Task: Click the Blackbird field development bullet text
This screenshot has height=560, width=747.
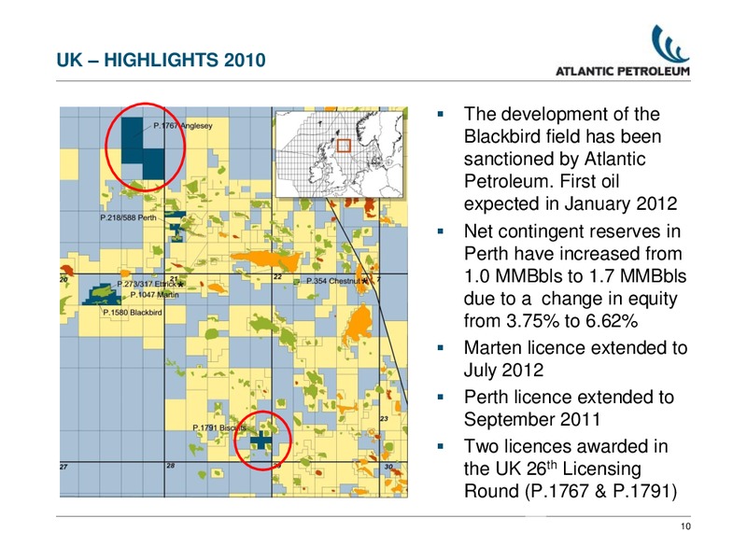Action: click(571, 159)
